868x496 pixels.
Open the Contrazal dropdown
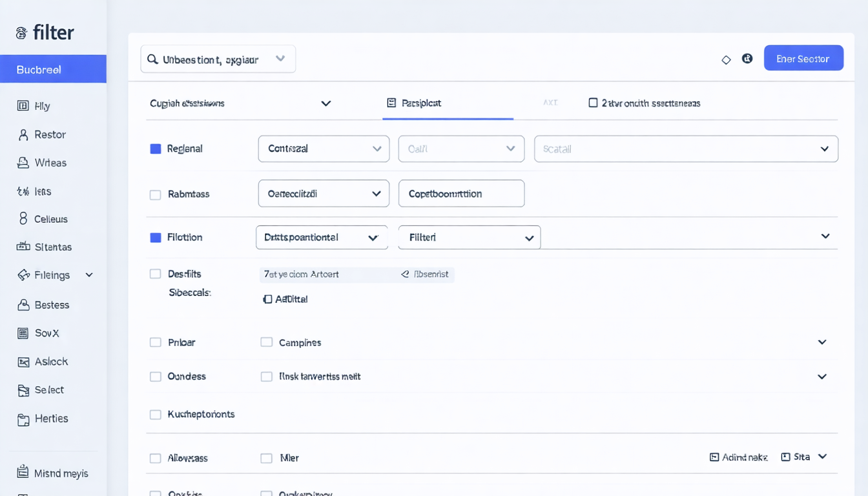tap(324, 149)
